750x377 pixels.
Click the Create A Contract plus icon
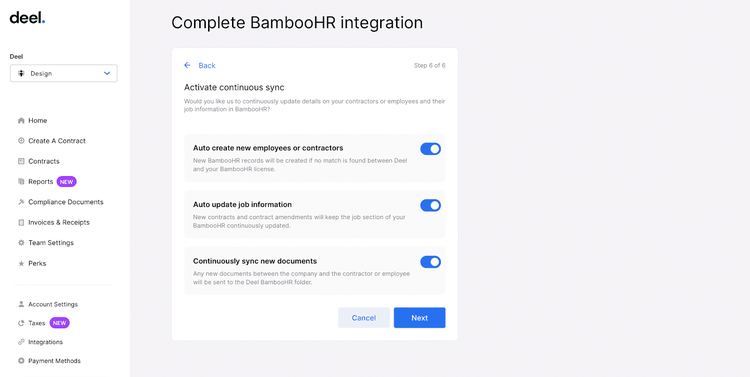[21, 141]
